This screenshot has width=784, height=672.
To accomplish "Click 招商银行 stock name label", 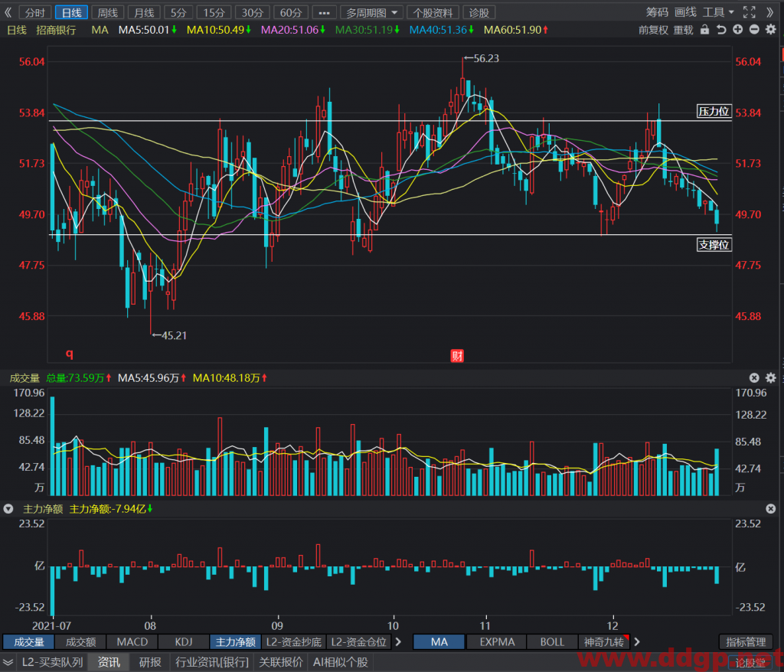I will [x=56, y=30].
